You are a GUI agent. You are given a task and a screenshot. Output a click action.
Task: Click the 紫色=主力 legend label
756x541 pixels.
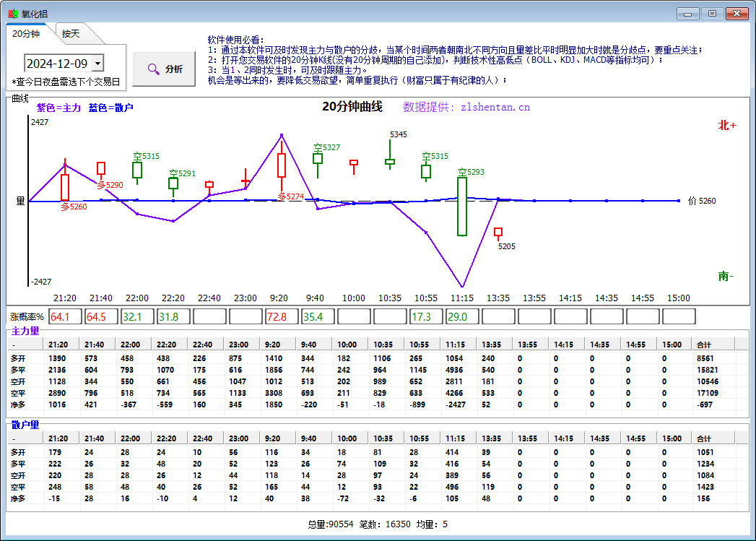[58, 108]
